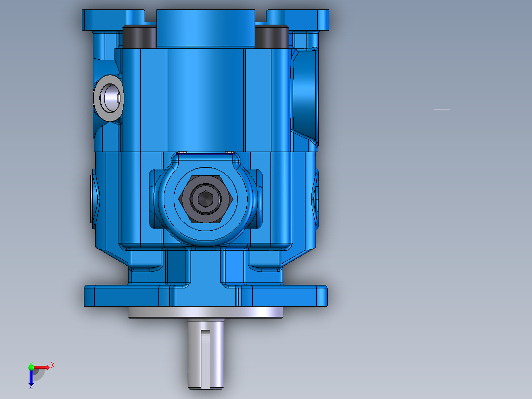Viewport: 532px width, 399px height.
Task: Click the Z axis label in blue
Action: [x=31, y=388]
